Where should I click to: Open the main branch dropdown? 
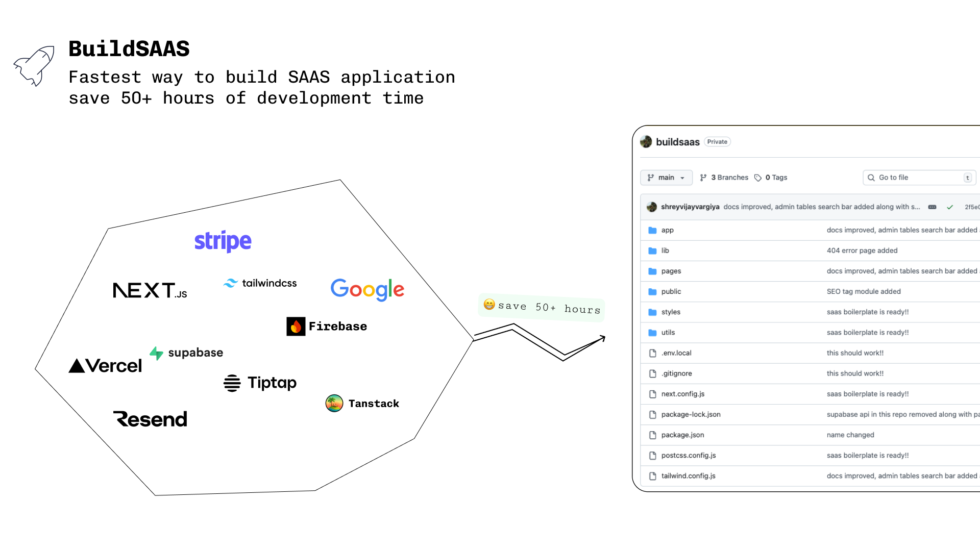[x=666, y=177]
